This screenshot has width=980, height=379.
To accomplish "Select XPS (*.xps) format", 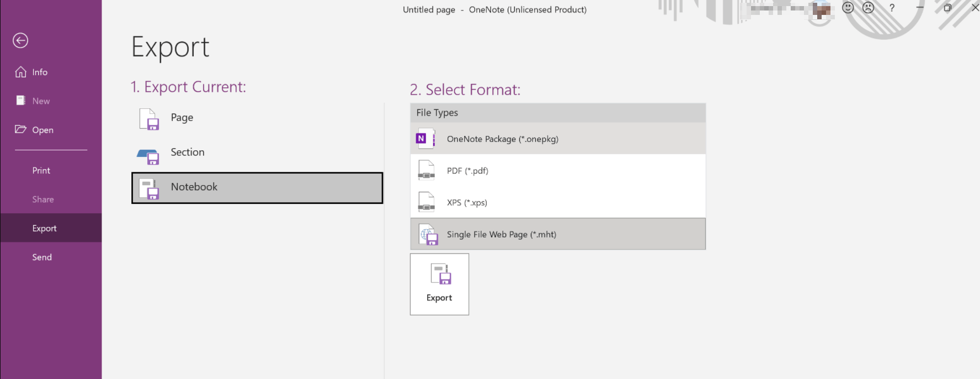I will pos(558,203).
